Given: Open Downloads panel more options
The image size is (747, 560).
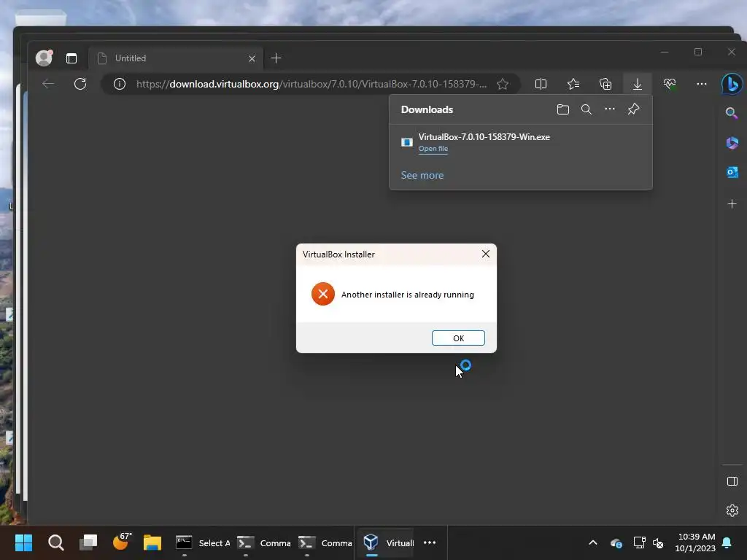Looking at the screenshot, I should pyautogui.click(x=609, y=109).
